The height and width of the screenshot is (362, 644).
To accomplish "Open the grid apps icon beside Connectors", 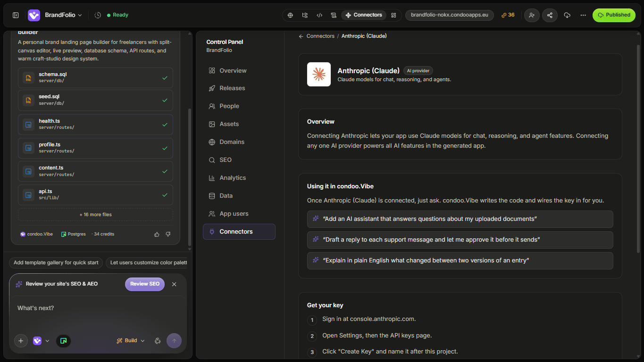I will click(393, 15).
